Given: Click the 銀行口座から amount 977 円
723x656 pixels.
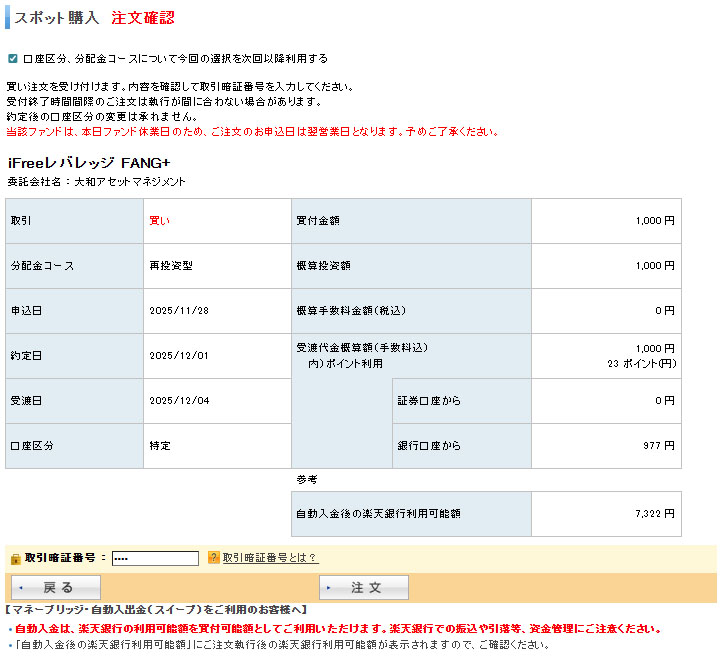Looking at the screenshot, I should point(658,446).
